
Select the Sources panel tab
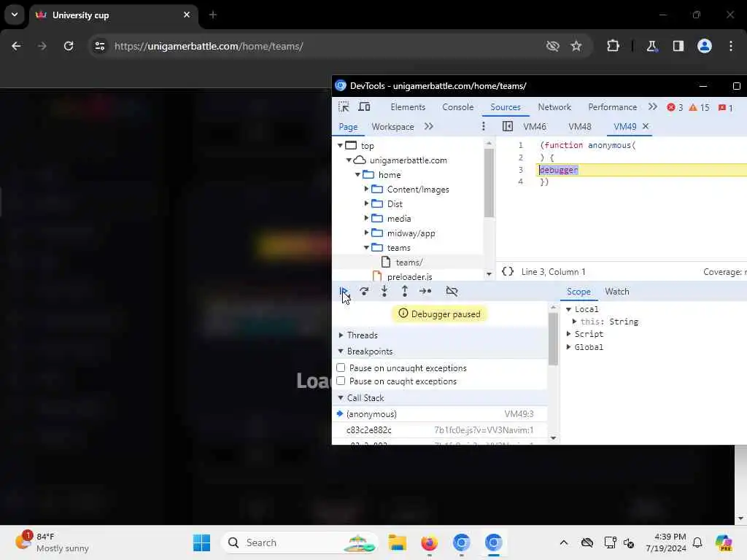[506, 107]
